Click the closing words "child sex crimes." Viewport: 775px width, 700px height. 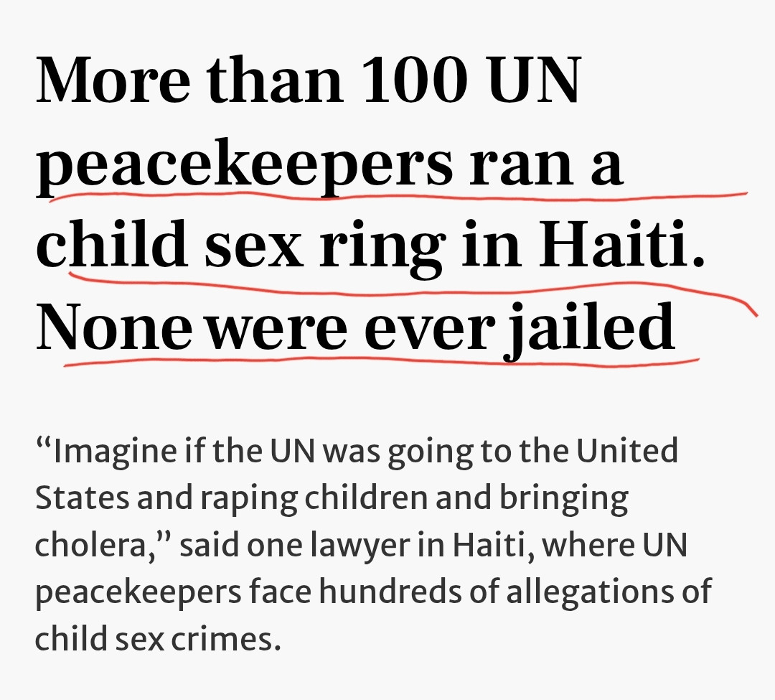pyautogui.click(x=156, y=638)
